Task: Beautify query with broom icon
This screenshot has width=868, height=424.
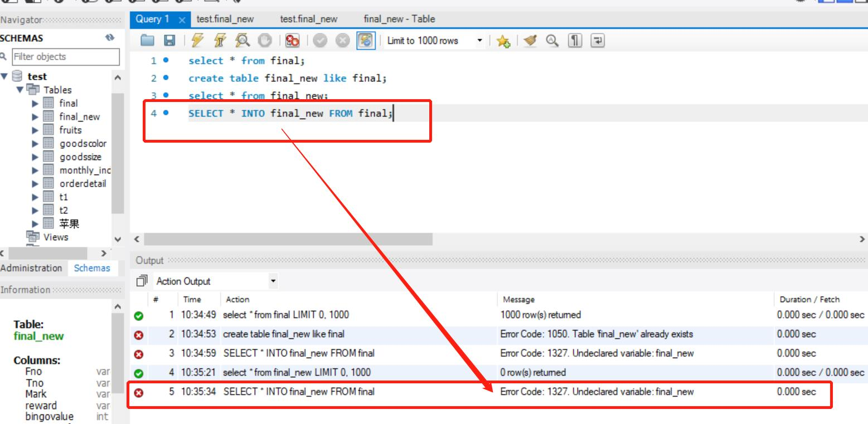Action: [529, 41]
